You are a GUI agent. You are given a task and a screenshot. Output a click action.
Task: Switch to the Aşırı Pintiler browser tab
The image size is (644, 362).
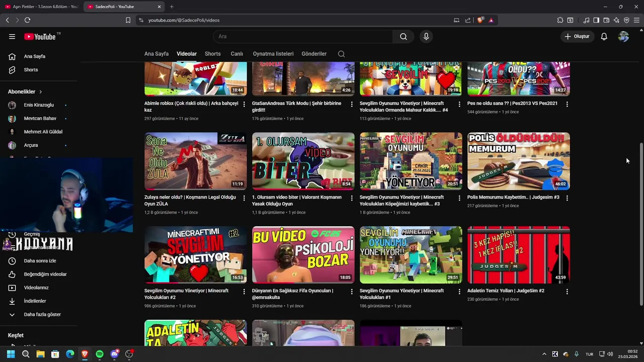[42, 7]
